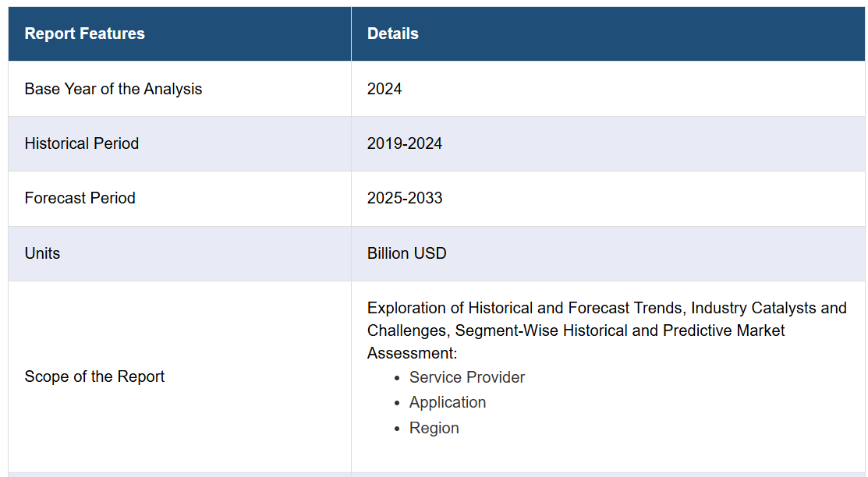Click the "Details" column header
Screen dimensions: 868x477
pos(392,34)
